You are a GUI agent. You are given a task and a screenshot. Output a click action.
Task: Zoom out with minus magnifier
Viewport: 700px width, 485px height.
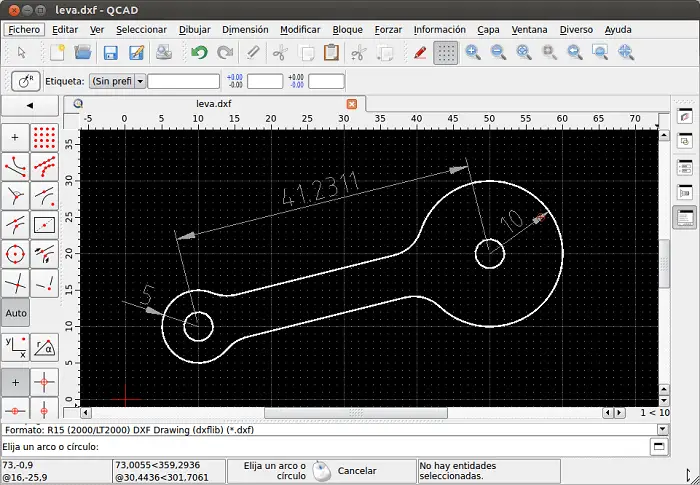498,53
